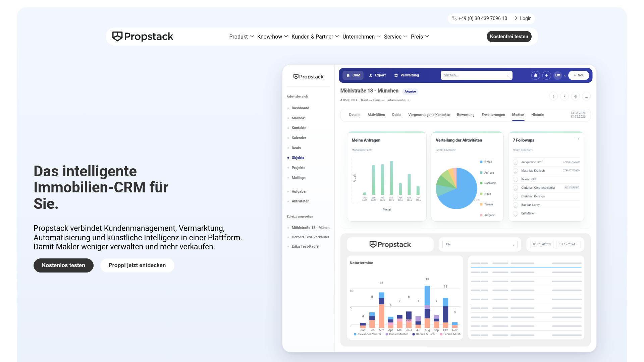Viewport: 644px width, 362px height.
Task: Click the Anfrage legend color swatch
Action: (481, 173)
